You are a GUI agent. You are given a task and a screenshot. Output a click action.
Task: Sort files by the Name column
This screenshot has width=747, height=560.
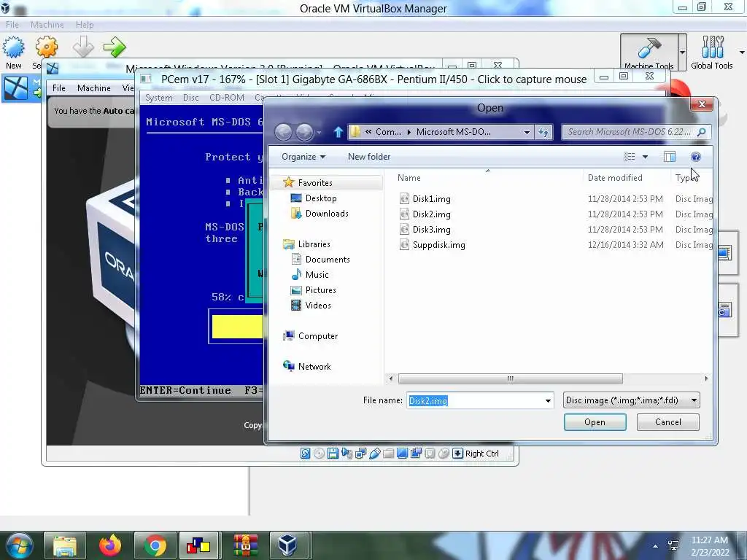pyautogui.click(x=409, y=178)
